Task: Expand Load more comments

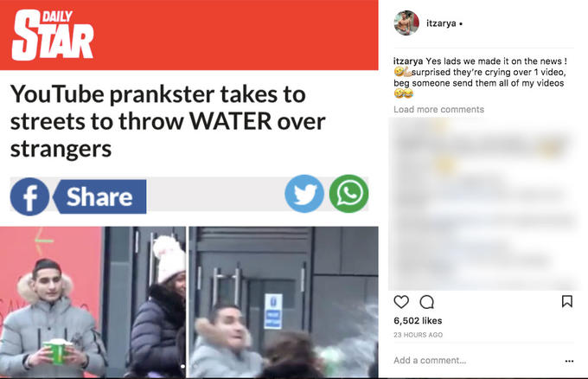Action: click(438, 110)
